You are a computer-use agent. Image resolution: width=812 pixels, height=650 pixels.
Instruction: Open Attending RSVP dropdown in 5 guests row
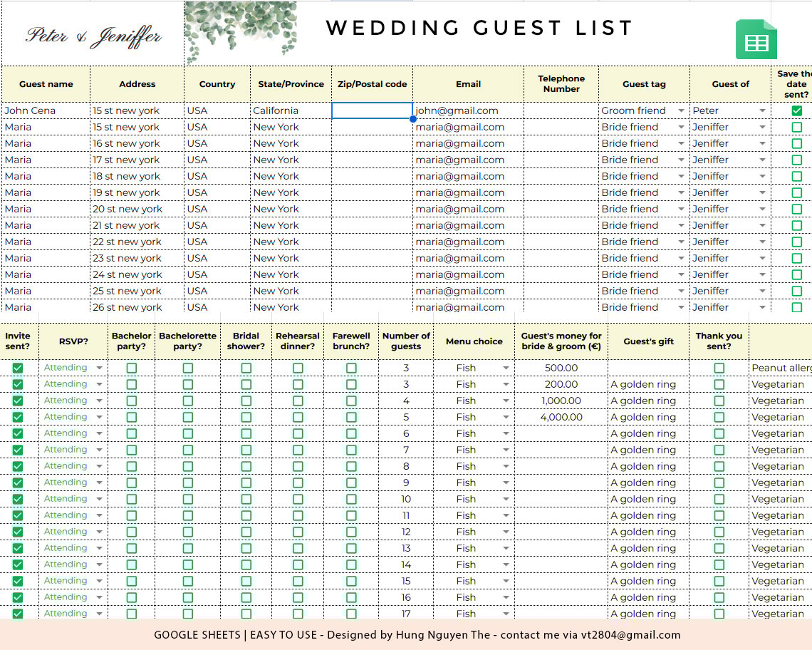[99, 417]
